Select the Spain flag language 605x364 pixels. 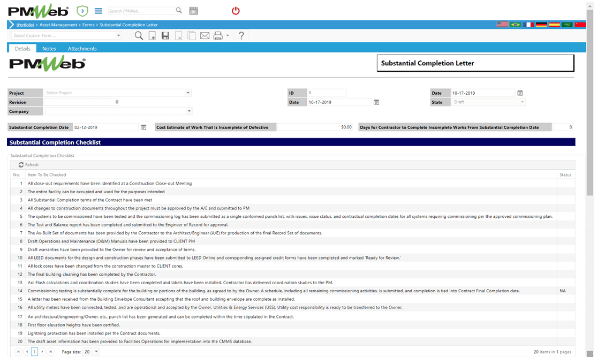pos(554,25)
